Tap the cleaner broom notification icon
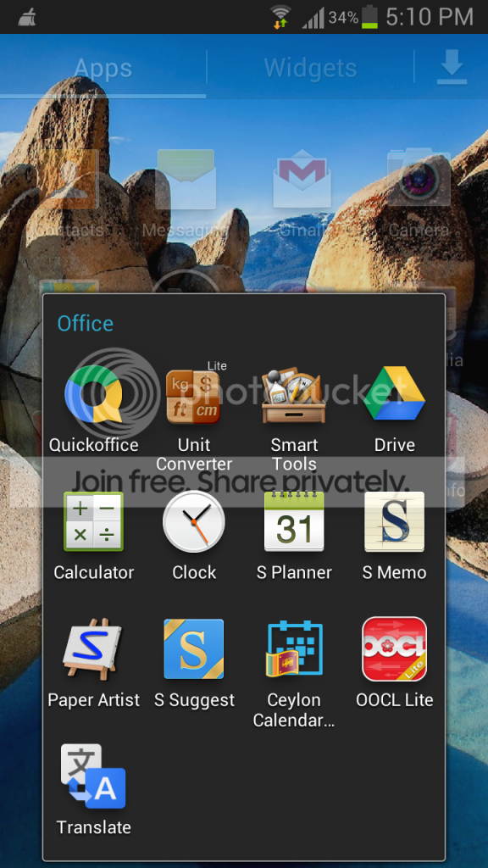 click(26, 18)
